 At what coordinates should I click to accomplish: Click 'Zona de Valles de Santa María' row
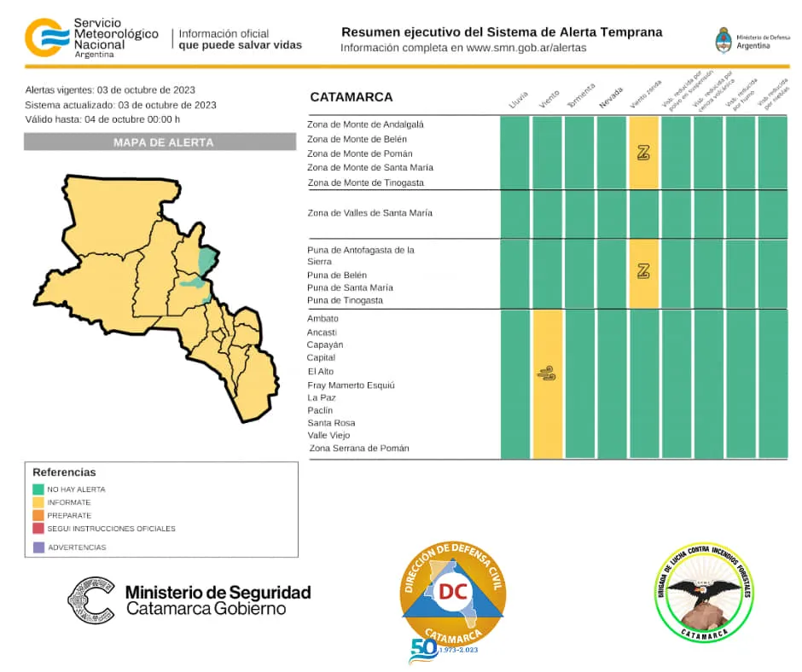click(x=369, y=212)
